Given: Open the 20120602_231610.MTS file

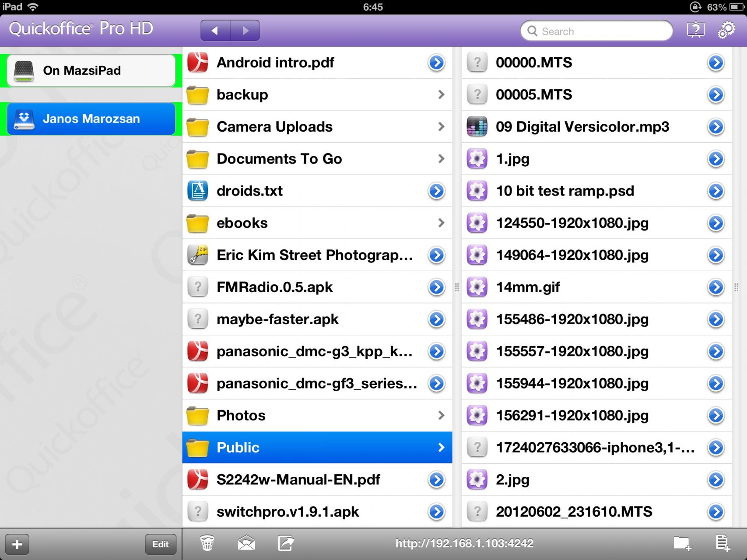Looking at the screenshot, I should click(596, 511).
